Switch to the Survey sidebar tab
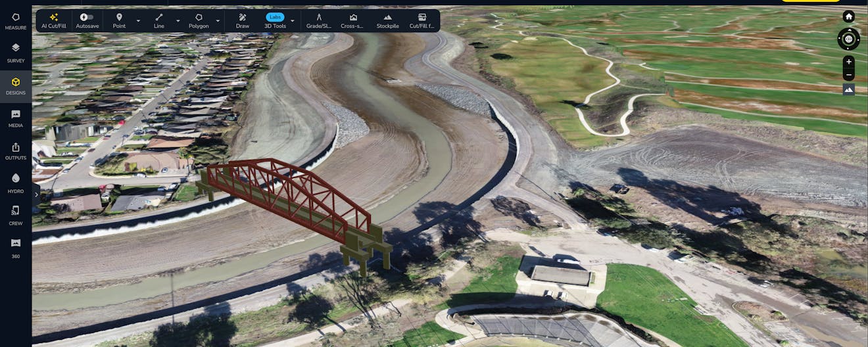The image size is (868, 347). pyautogui.click(x=16, y=53)
